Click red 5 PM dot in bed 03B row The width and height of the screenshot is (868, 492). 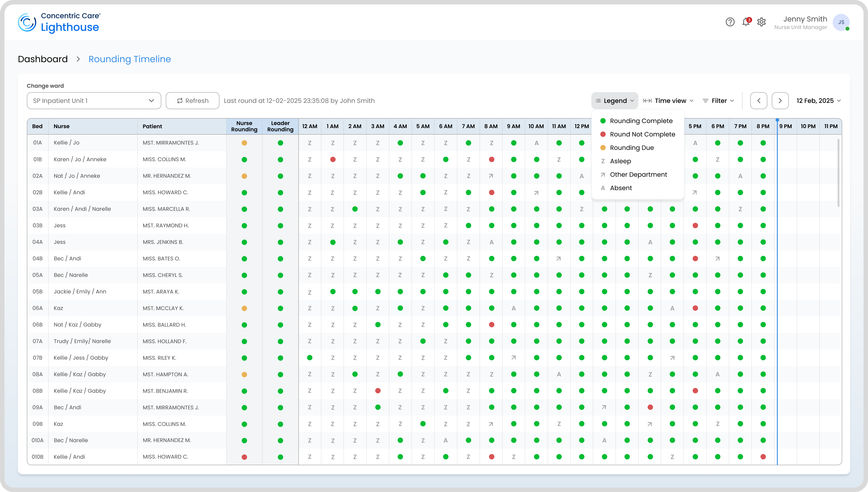pyautogui.click(x=695, y=225)
